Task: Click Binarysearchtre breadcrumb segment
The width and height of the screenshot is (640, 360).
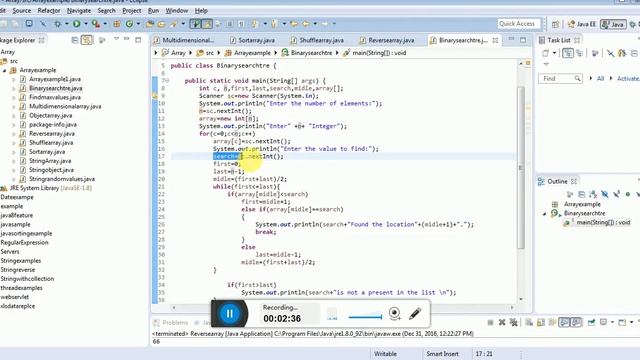Action: (307, 53)
